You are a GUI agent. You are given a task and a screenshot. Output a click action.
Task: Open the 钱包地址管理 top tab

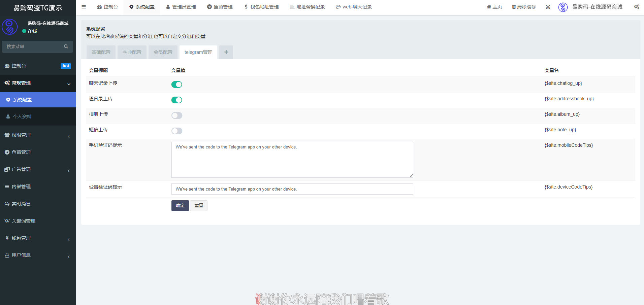(261, 7)
